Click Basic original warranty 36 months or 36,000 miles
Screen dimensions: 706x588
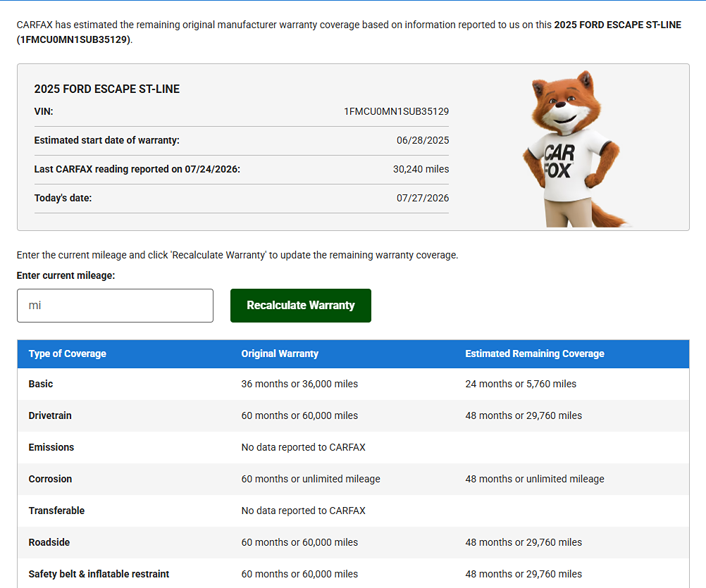point(299,384)
